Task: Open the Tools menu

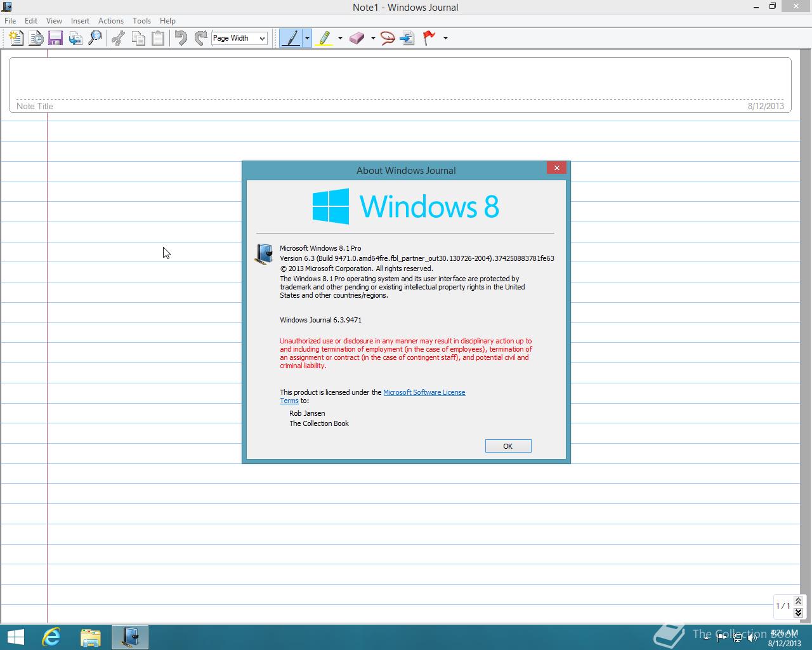Action: click(141, 21)
